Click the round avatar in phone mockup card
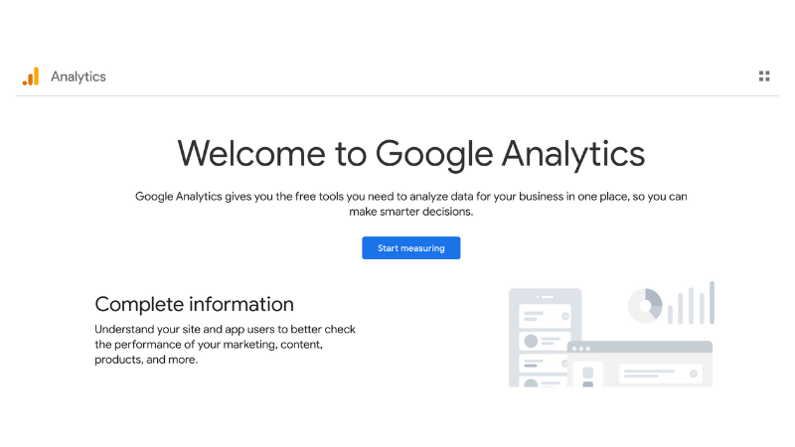 (531, 341)
